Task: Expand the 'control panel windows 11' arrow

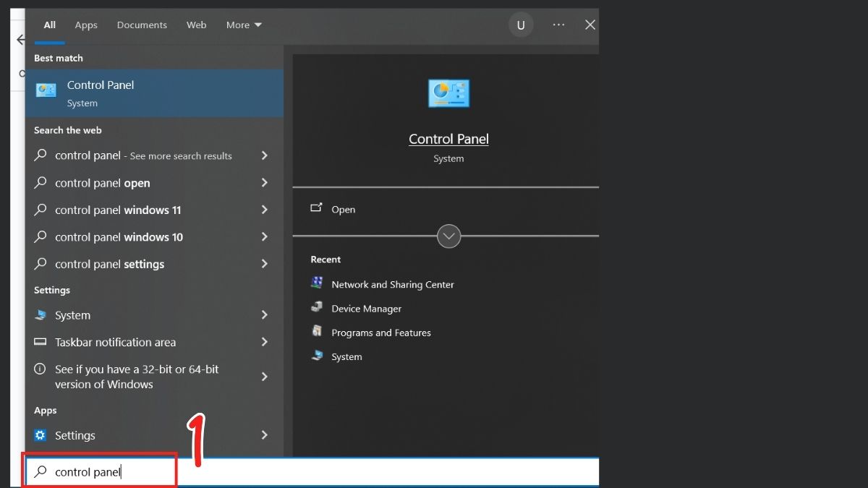Action: click(x=264, y=210)
